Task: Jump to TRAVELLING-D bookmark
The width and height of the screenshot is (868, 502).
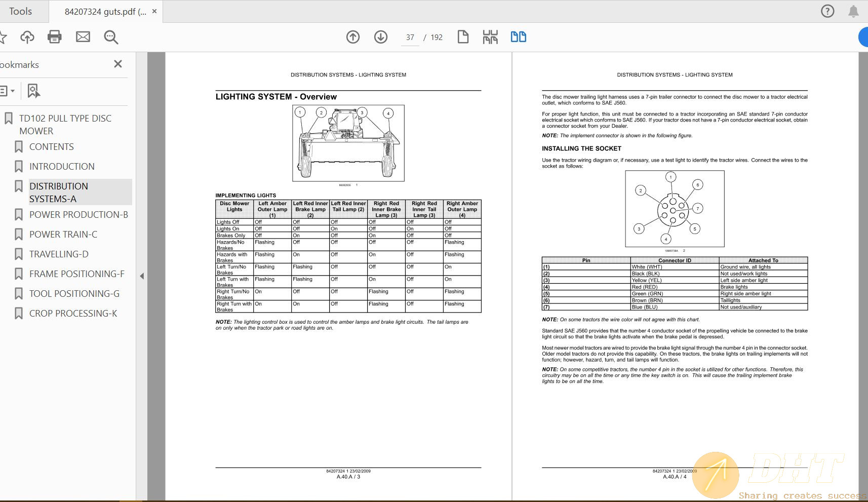Action: pyautogui.click(x=59, y=254)
